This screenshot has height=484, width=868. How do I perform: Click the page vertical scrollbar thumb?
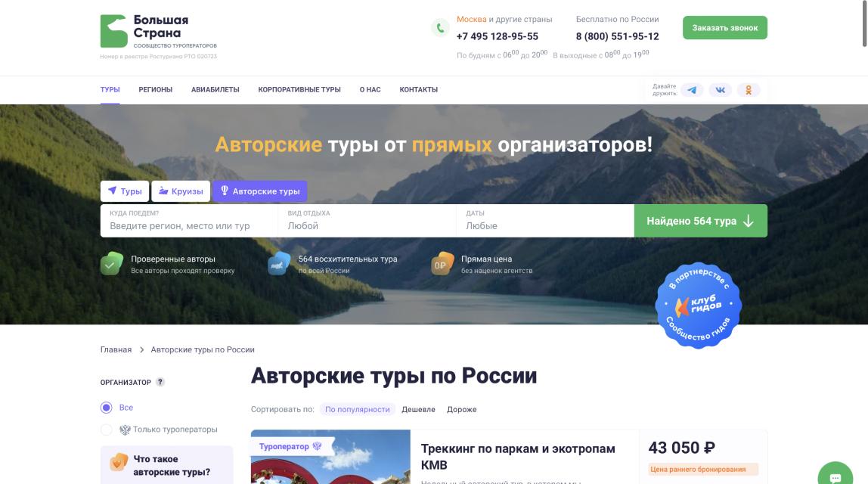(x=865, y=23)
